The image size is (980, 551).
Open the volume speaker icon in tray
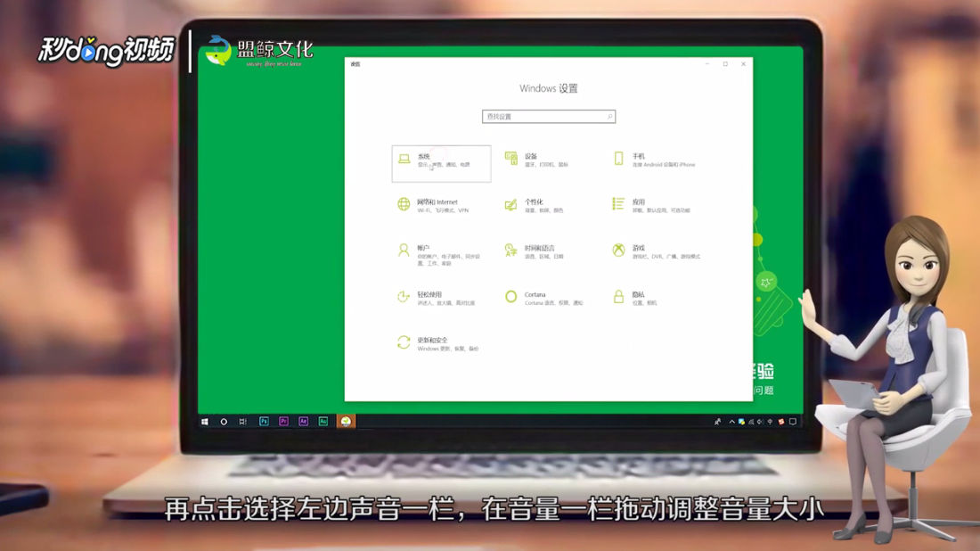[761, 422]
